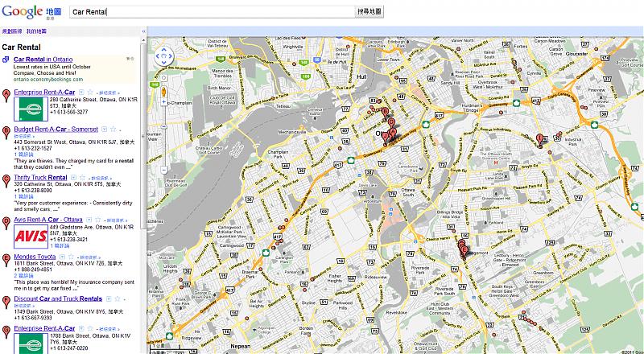The height and width of the screenshot is (354, 644).
Task: Open the second Chinese tab link (My Maps)
Action: (36, 31)
